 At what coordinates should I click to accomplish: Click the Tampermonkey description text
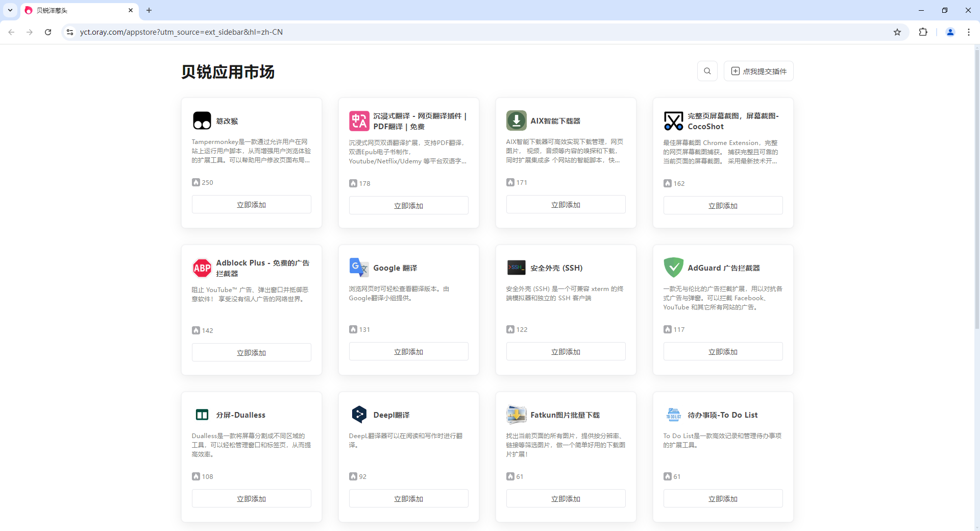point(251,151)
